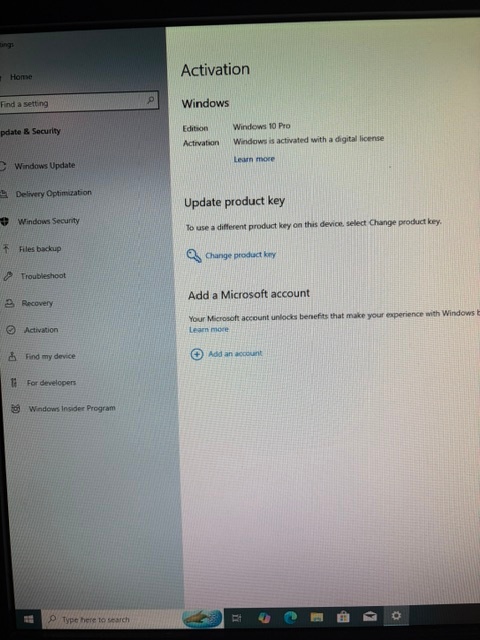Open the Mail app from taskbar
480x640 pixels.
point(370,616)
